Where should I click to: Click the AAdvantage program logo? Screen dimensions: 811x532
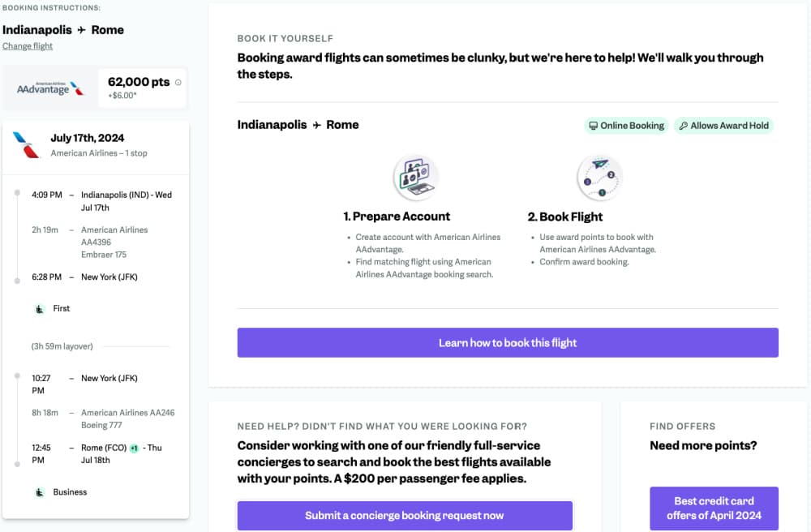[50, 88]
